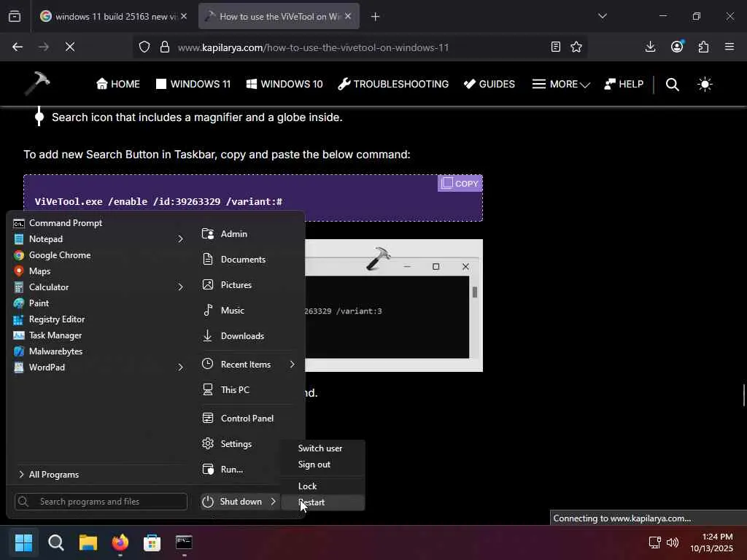
Task: Click the COPY button on command box
Action: pyautogui.click(x=460, y=184)
